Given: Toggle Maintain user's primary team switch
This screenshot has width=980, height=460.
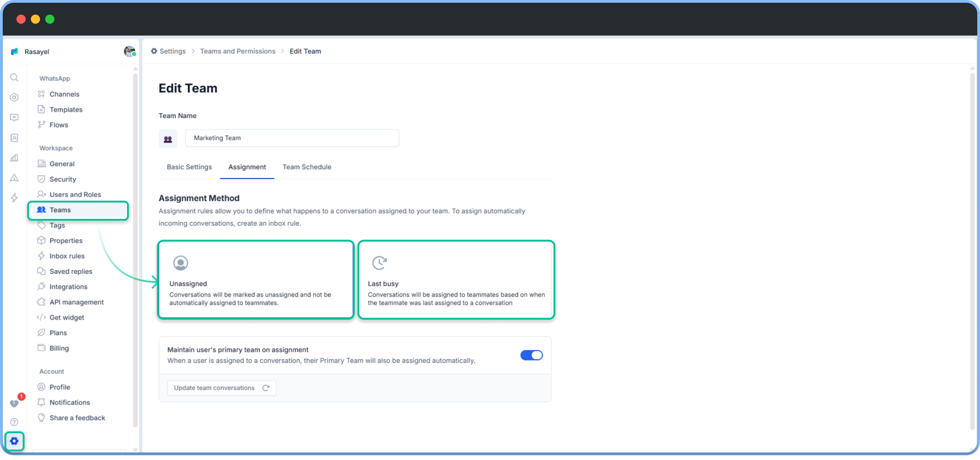Looking at the screenshot, I should click(531, 355).
